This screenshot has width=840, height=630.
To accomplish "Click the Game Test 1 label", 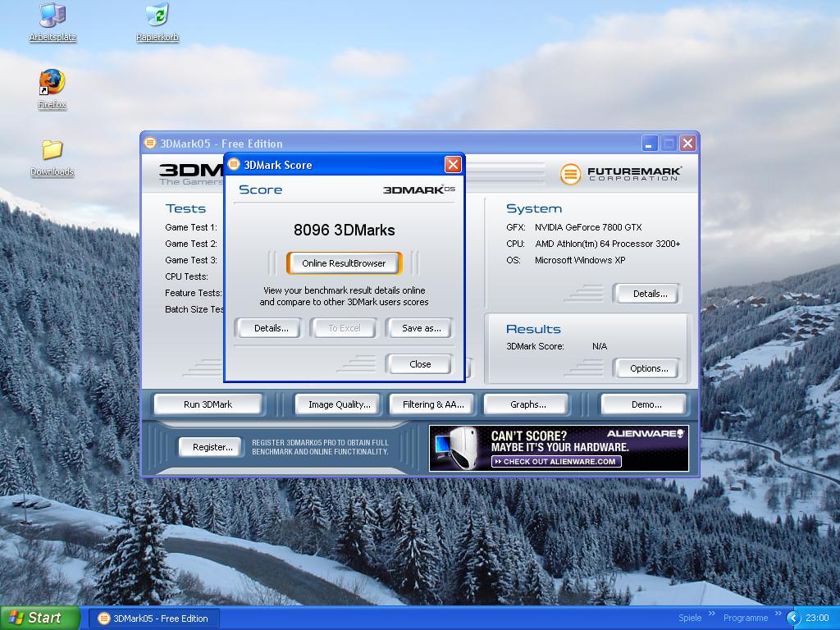I will (190, 227).
